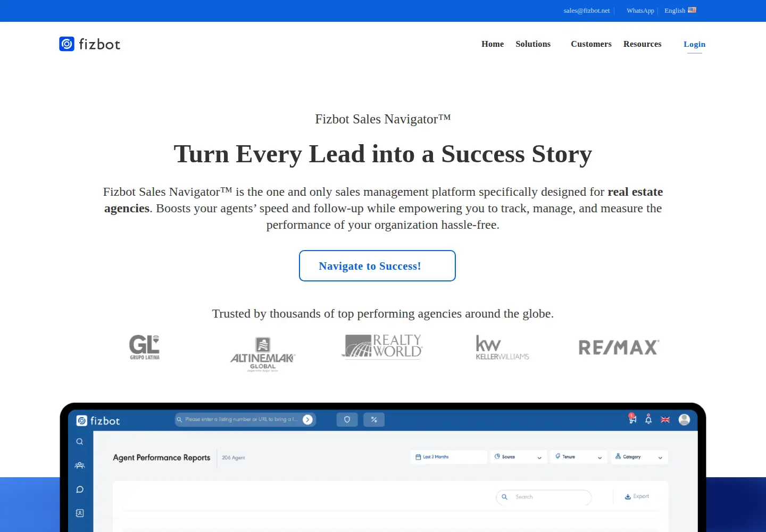The image size is (766, 532).
Task: Click the Navigate to Success! button
Action: pos(377,266)
